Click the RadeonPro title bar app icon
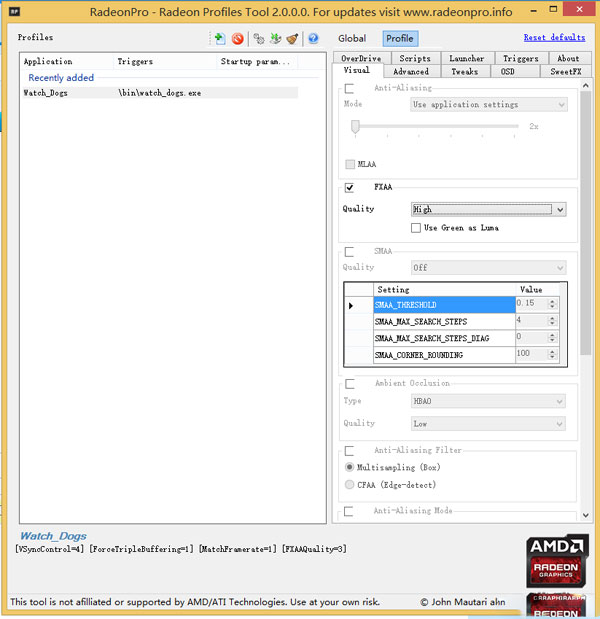Screen dimensions: 600x619 click(15, 11)
